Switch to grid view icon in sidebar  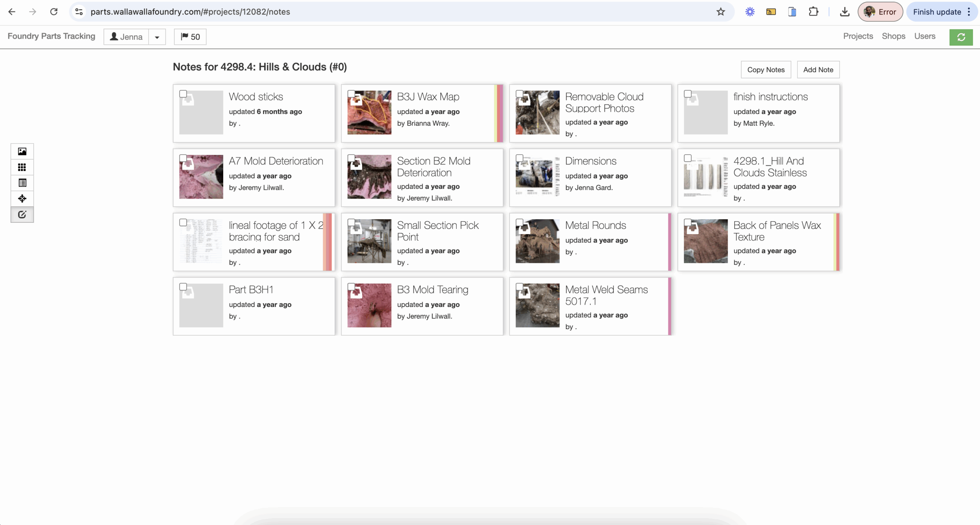tap(22, 167)
